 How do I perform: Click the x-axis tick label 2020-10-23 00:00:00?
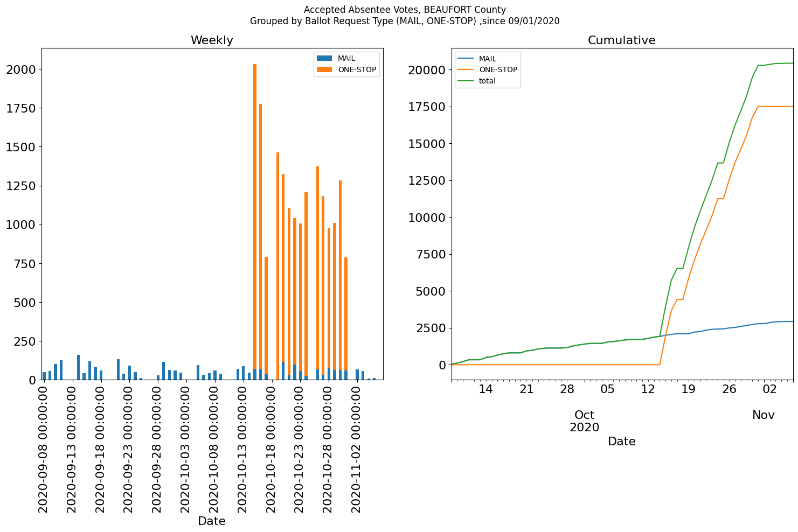click(x=300, y=449)
